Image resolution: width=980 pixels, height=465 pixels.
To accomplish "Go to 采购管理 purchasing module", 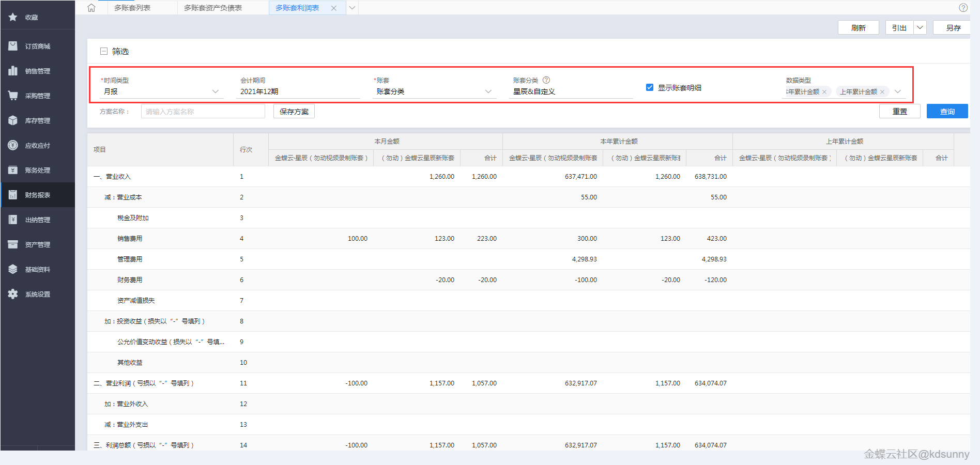I will point(37,96).
